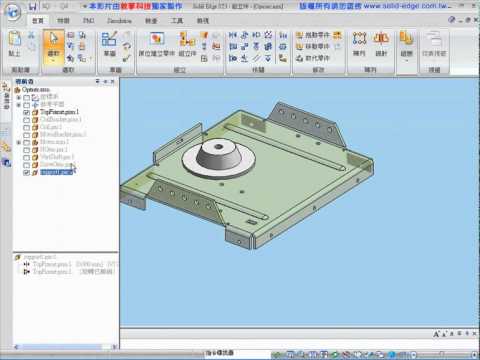Click the highlighted part name in PathFinder

(x=57, y=172)
